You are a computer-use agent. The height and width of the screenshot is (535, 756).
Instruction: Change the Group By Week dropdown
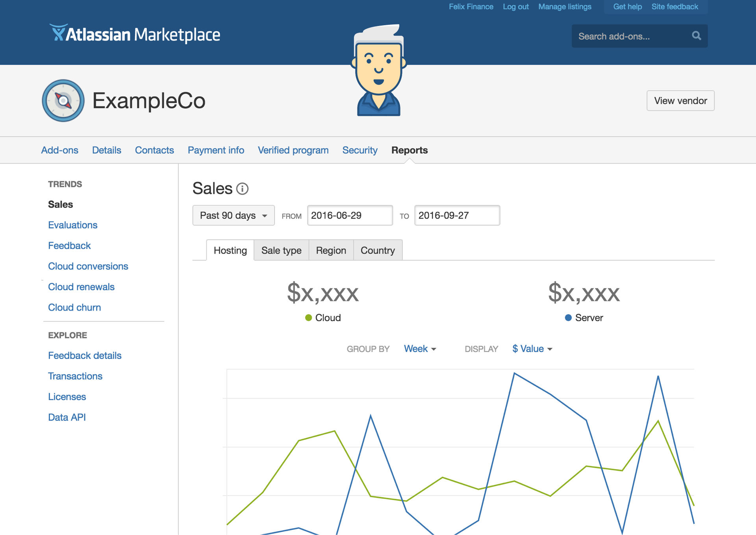tap(420, 349)
